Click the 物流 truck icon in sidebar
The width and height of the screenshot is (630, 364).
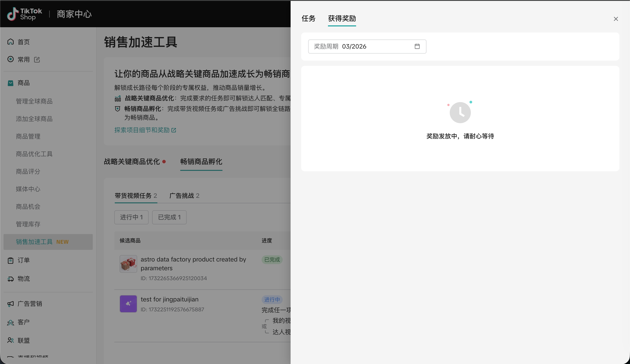click(x=11, y=279)
